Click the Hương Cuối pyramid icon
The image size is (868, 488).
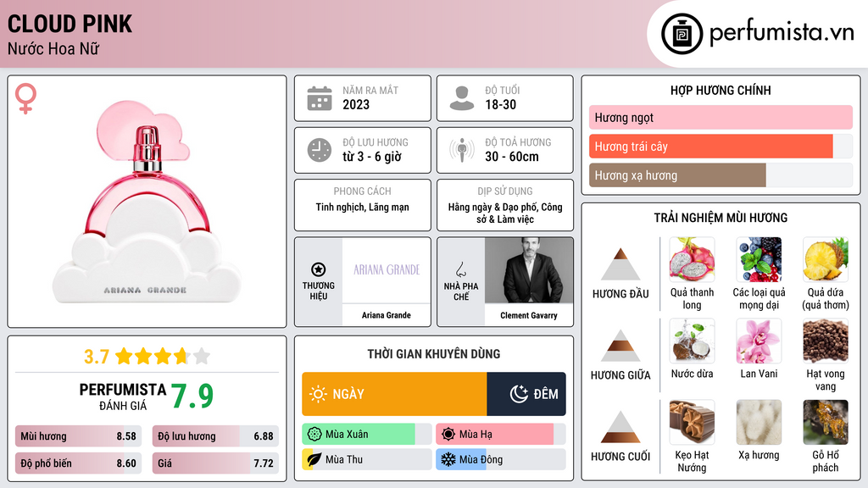[x=620, y=427]
